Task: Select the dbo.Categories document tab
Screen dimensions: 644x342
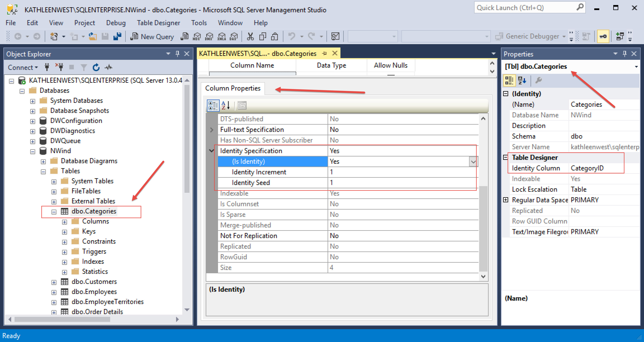Action: tap(258, 53)
